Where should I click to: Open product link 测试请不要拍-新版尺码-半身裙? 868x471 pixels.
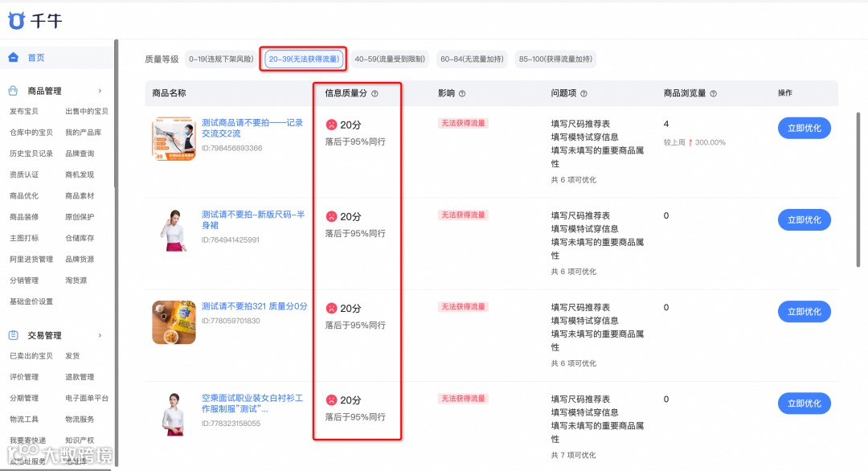(x=253, y=219)
